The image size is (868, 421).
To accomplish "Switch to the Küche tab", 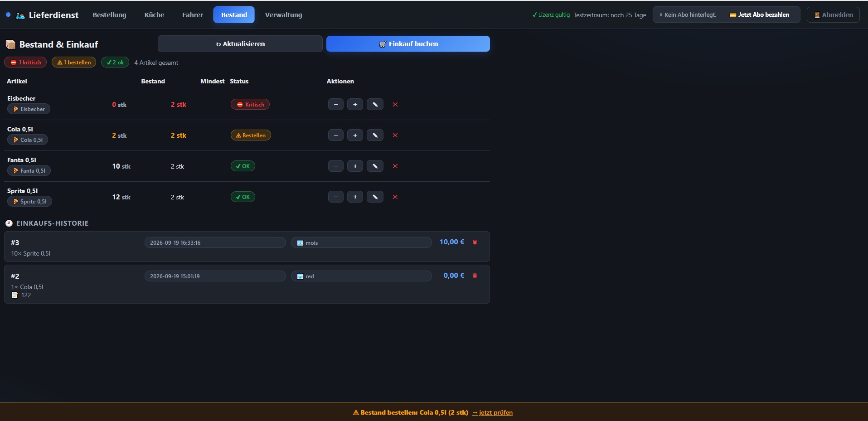I will pyautogui.click(x=154, y=15).
